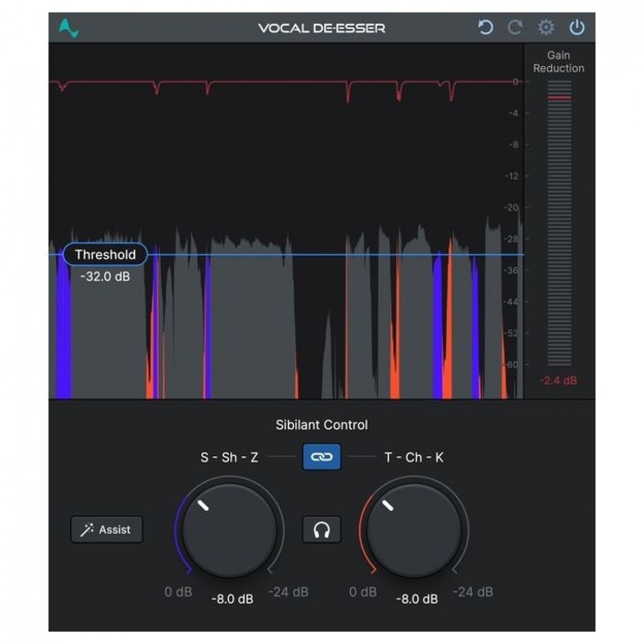
Task: Click the S-Sh-Z -8.0 dB value
Action: (232, 599)
